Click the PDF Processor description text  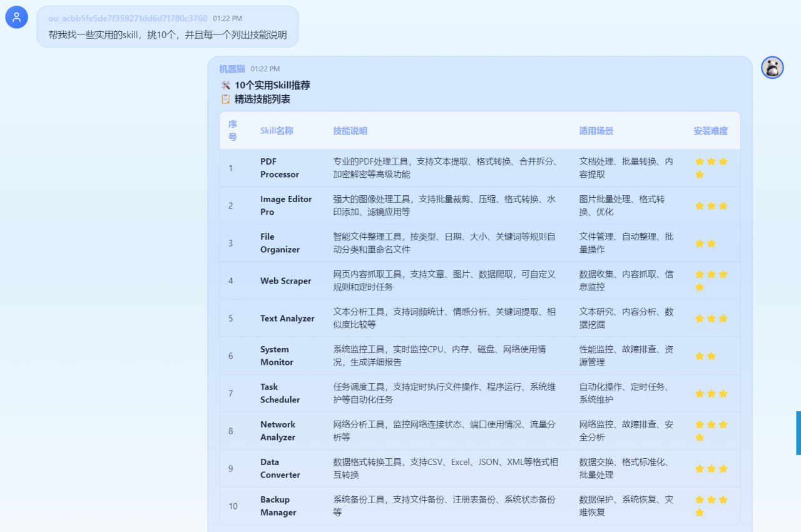pos(445,168)
